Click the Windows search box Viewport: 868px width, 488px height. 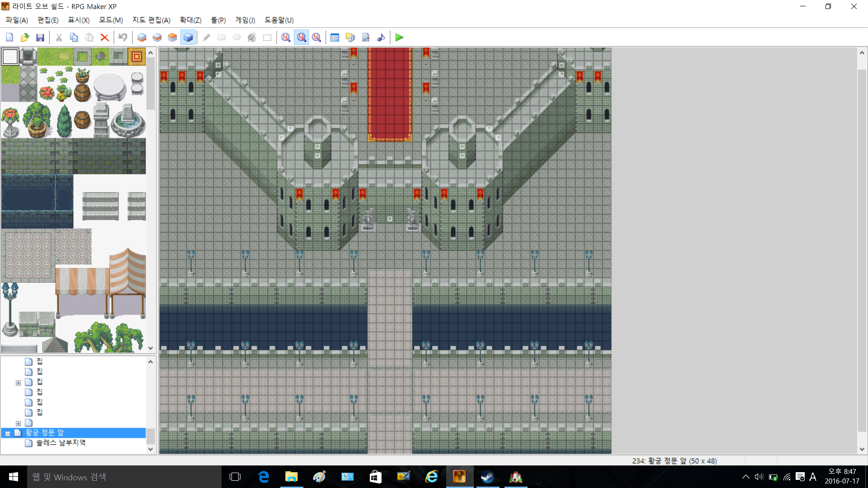point(124,477)
